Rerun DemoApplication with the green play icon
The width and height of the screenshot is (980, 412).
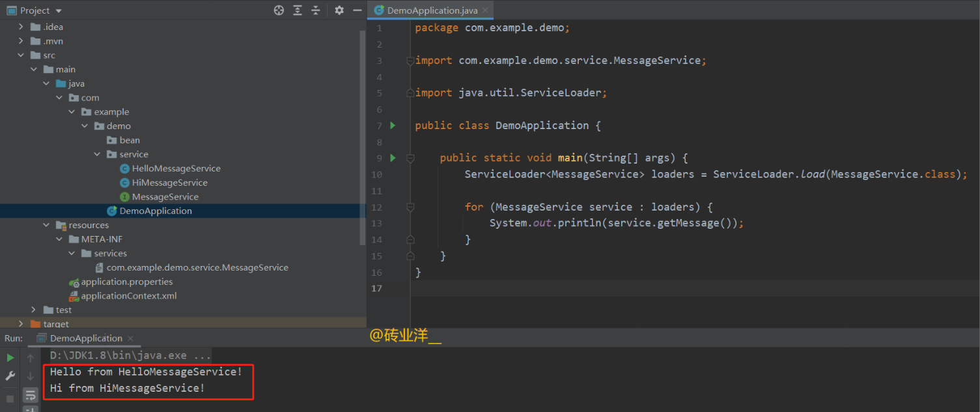(10, 357)
